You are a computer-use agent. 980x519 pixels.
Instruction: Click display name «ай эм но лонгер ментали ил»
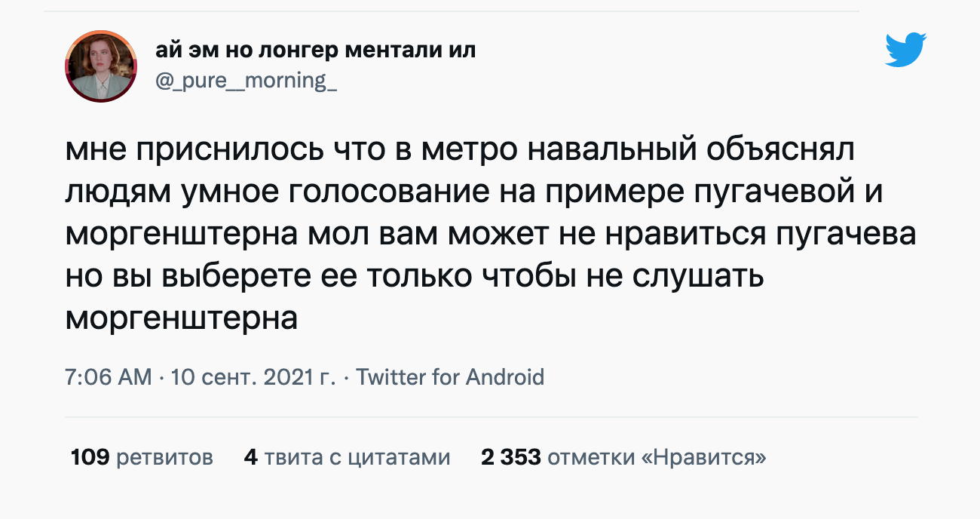pos(316,51)
